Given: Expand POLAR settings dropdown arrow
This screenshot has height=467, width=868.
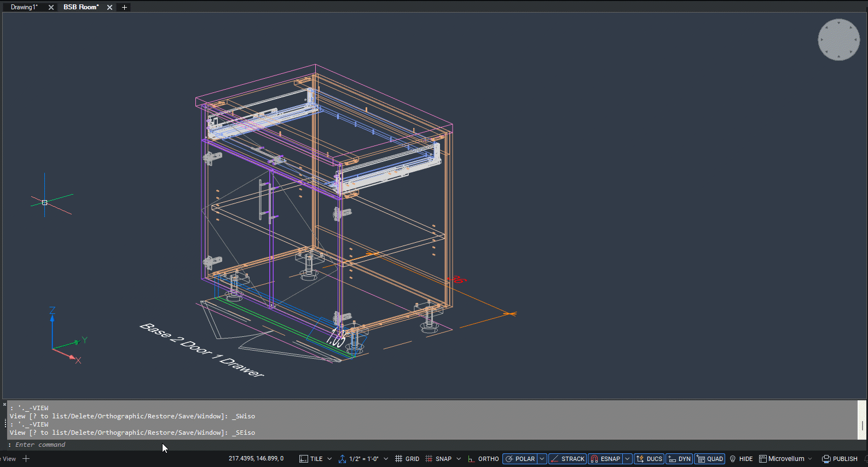Looking at the screenshot, I should [542, 459].
